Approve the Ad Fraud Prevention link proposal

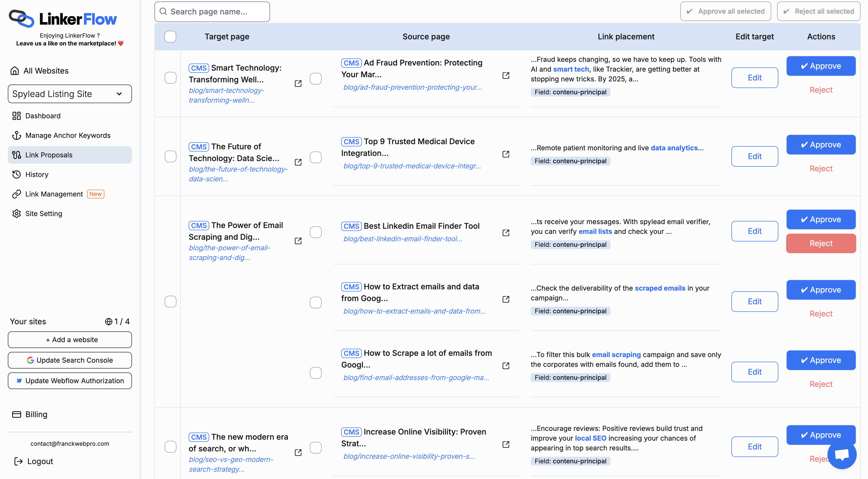[821, 66]
